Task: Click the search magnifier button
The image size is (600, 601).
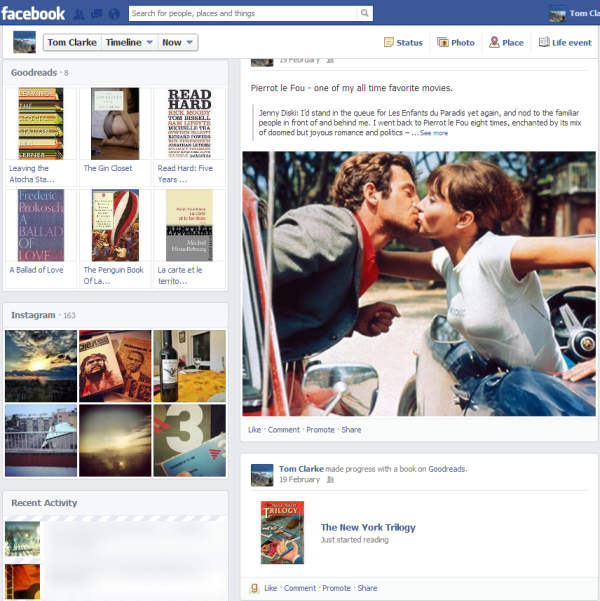Action: (365, 13)
